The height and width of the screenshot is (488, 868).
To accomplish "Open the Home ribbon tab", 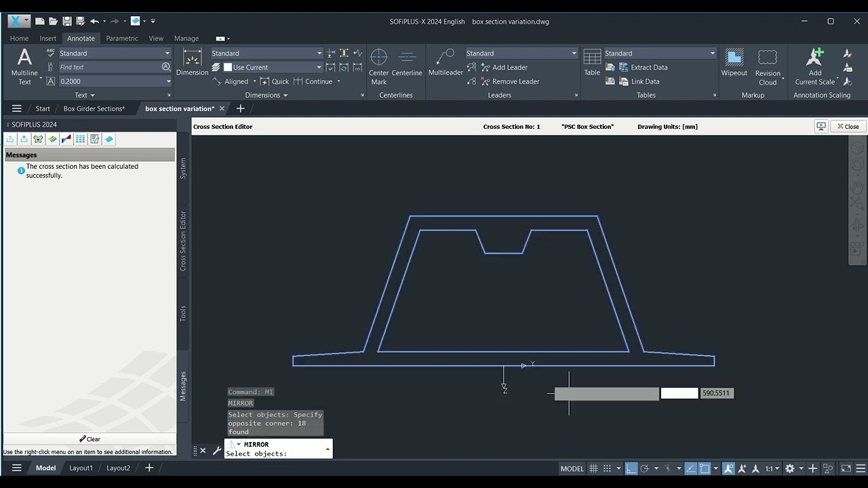I will coord(19,39).
